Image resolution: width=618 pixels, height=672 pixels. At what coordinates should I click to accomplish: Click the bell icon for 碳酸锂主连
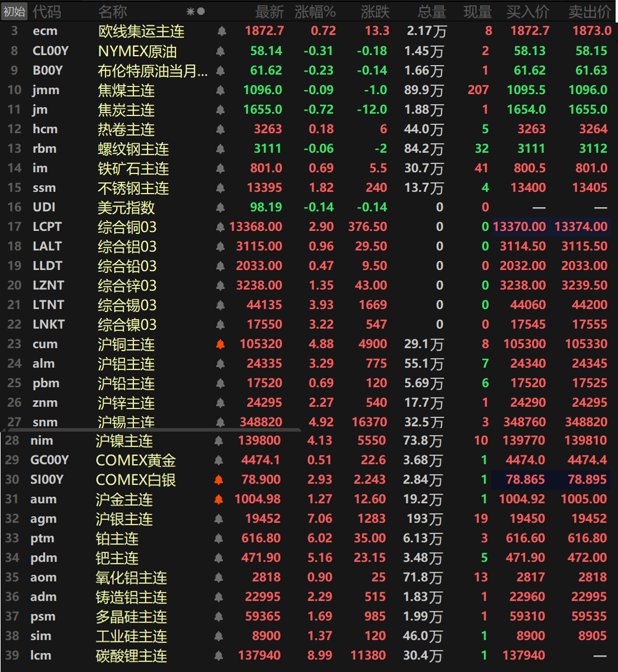218,655
